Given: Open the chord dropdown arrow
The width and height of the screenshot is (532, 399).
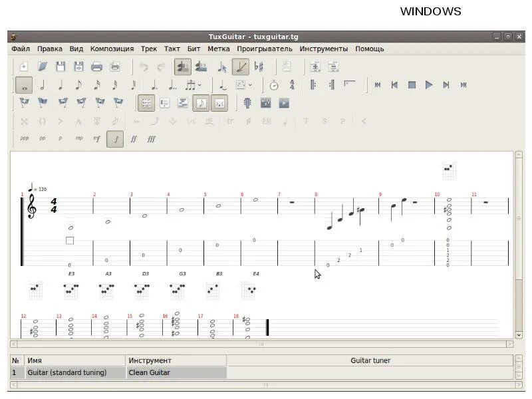Looking at the screenshot, I should pos(251,85).
